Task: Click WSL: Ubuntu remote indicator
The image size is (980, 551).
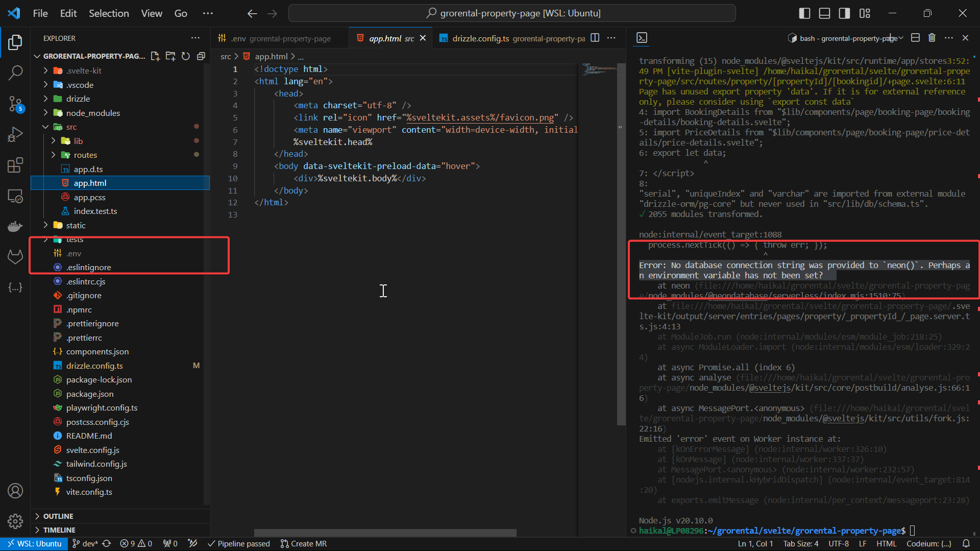Action: point(34,544)
